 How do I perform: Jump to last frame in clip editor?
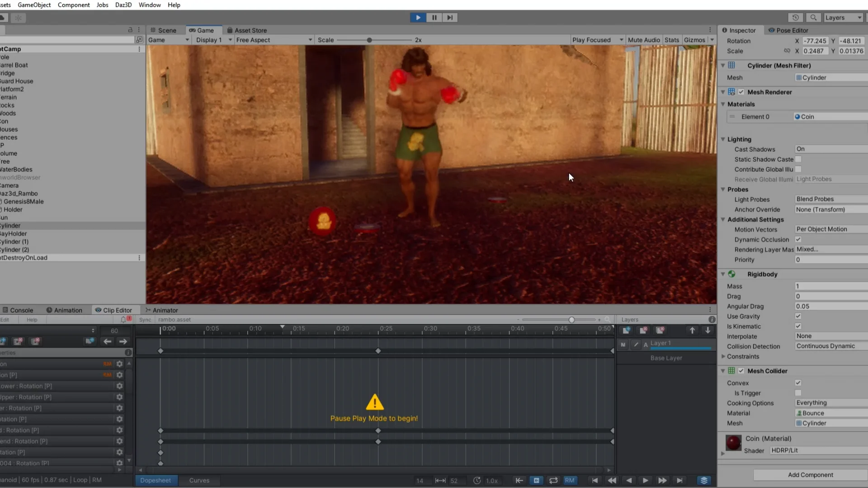click(x=679, y=480)
